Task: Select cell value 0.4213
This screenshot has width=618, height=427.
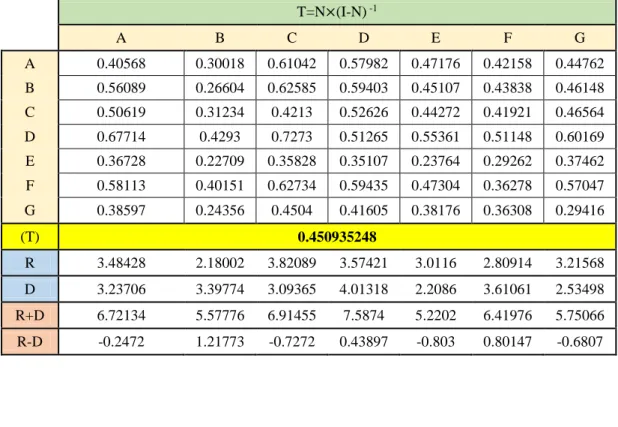Action: [x=292, y=112]
